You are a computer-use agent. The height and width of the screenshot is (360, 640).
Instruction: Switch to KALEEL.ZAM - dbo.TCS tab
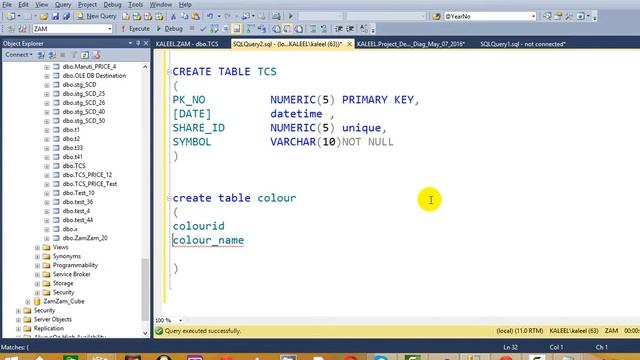[x=187, y=44]
